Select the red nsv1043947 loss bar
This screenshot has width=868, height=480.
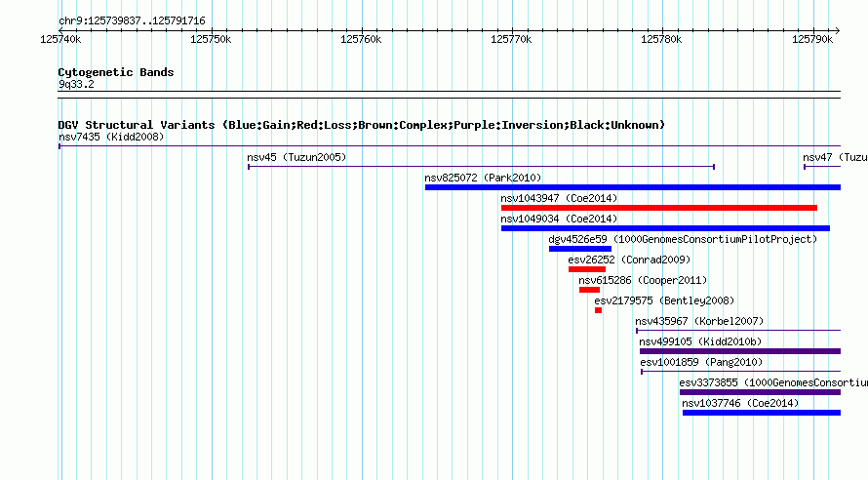click(x=659, y=208)
